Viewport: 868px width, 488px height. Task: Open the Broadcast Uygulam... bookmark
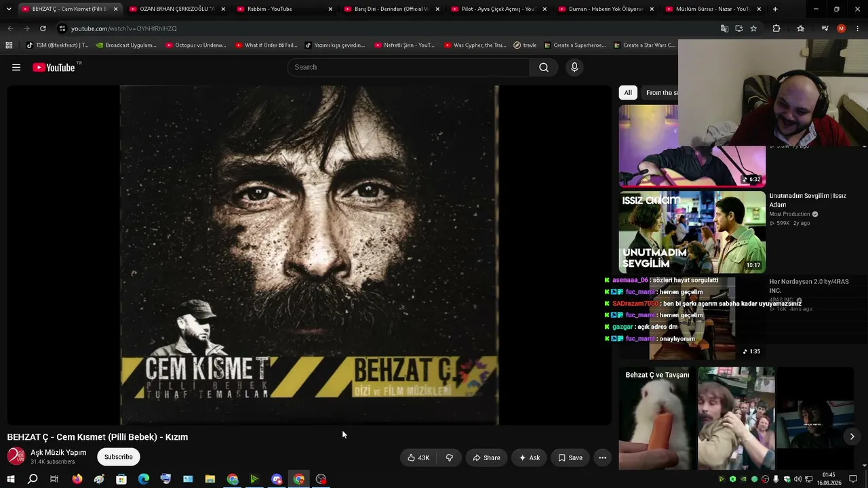point(125,45)
